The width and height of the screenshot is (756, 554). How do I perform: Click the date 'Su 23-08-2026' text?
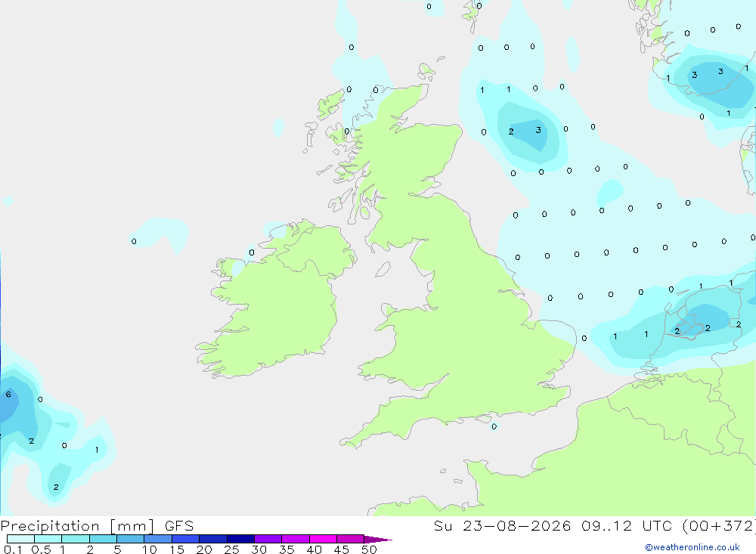tap(502, 525)
